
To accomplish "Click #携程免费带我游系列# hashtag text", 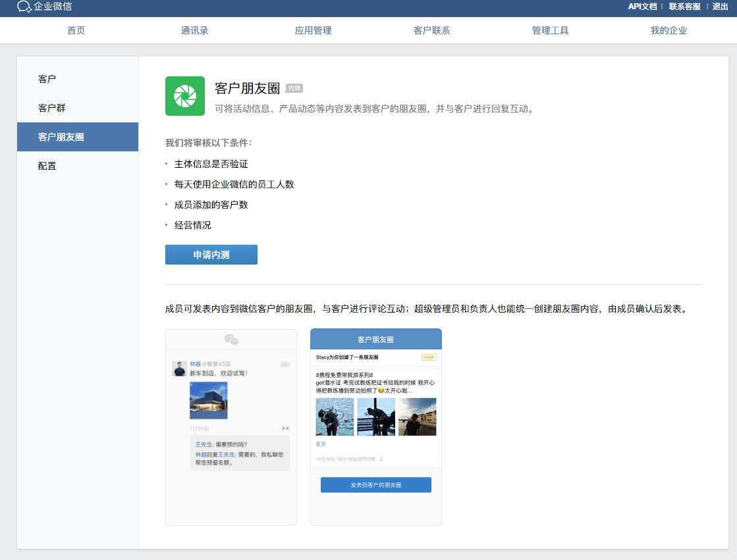I will point(344,375).
